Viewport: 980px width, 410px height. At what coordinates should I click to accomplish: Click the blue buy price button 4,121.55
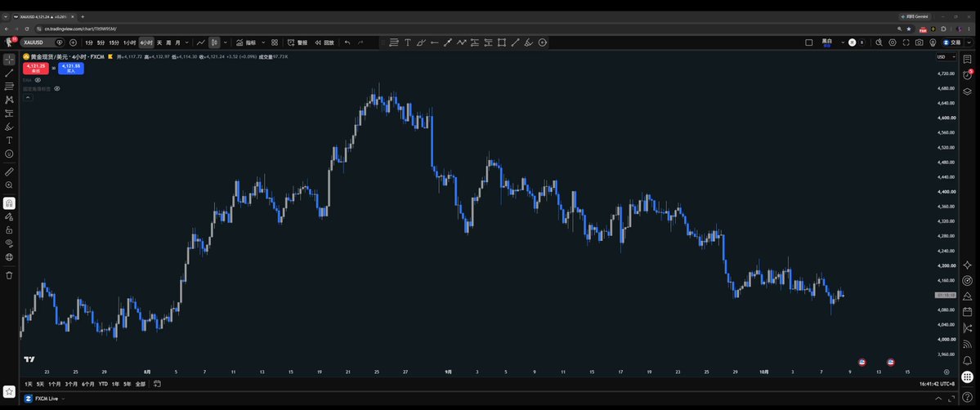[x=70, y=68]
